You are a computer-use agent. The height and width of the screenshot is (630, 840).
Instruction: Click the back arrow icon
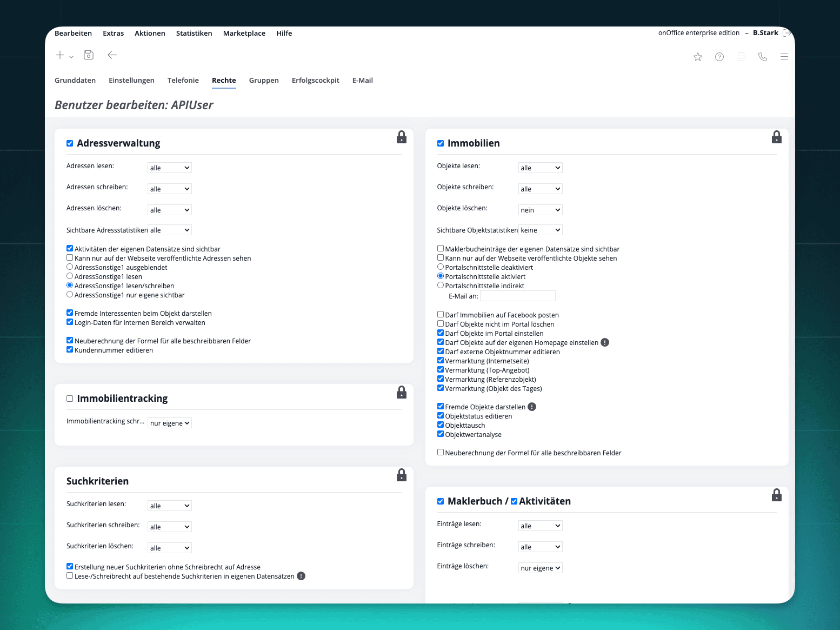coord(112,55)
